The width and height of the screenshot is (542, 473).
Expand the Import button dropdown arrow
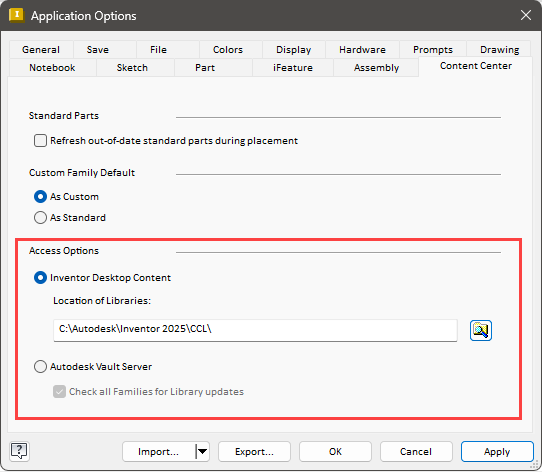pyautogui.click(x=203, y=451)
